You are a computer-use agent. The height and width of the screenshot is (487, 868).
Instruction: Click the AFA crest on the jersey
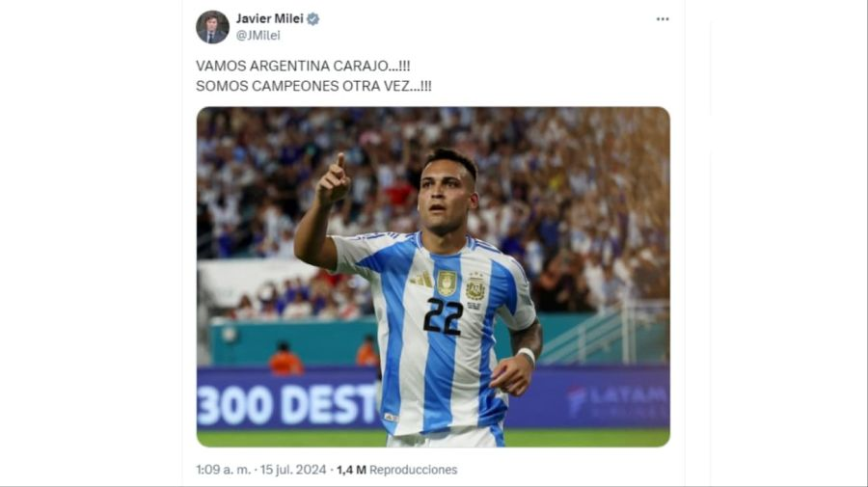475,288
